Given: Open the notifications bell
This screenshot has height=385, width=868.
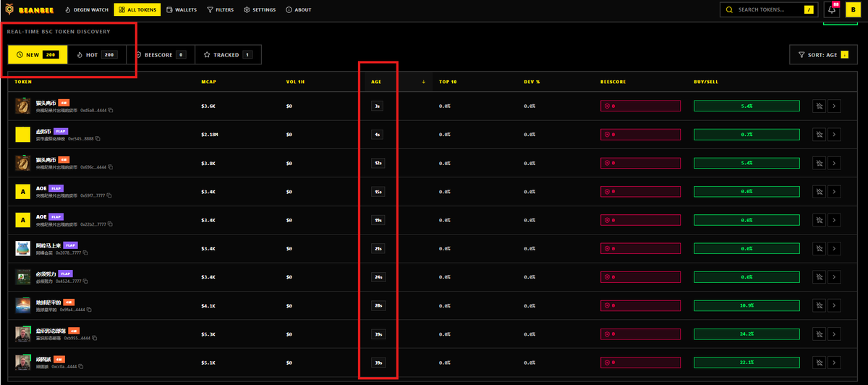Looking at the screenshot, I should pos(833,10).
